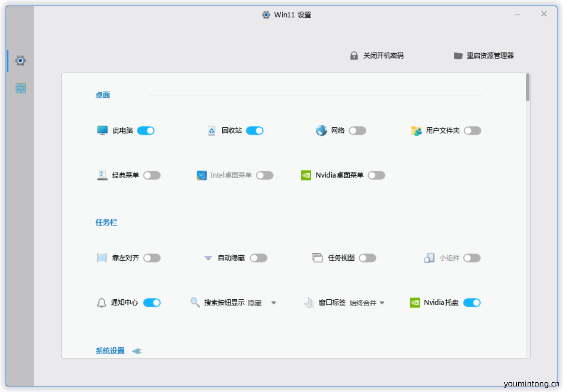The image size is (563, 392).
Task: Click the 重启资源管理器 button
Action: pyautogui.click(x=484, y=55)
